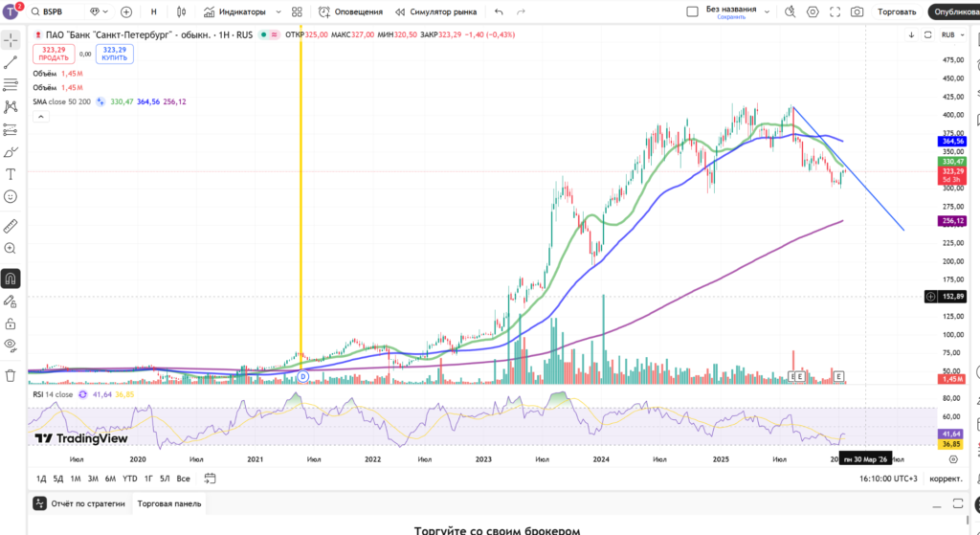Open the user profile avatar menu
The width and height of the screenshot is (980, 535).
tap(11, 11)
